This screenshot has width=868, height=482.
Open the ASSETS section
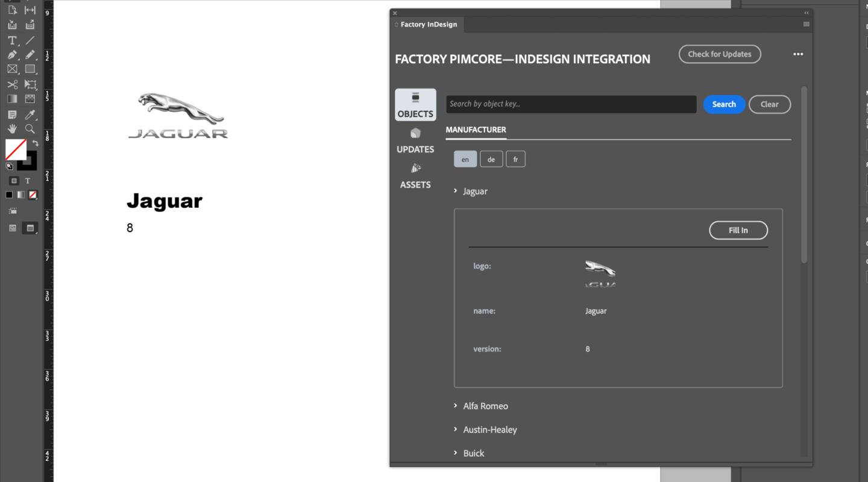(415, 176)
